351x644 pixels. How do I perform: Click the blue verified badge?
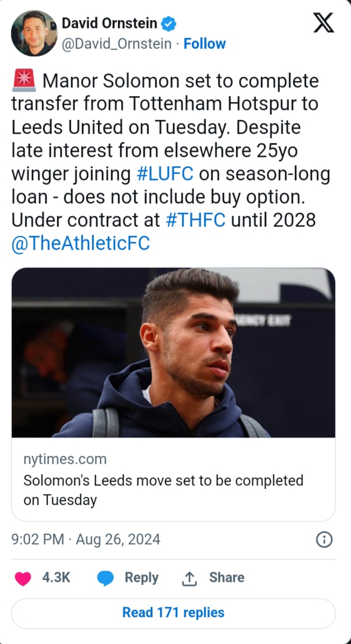tap(169, 24)
